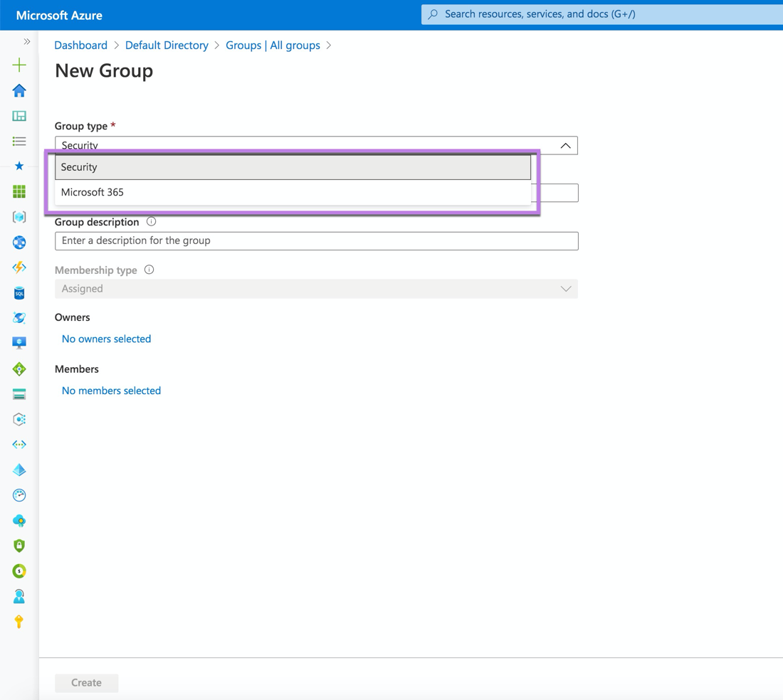Image resolution: width=783 pixels, height=700 pixels.
Task: Click info icon next to Membership type
Action: 149,270
